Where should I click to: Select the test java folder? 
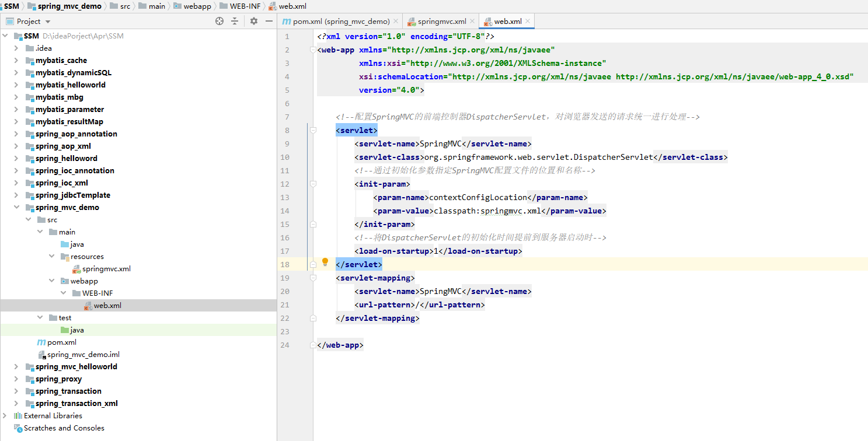click(x=72, y=330)
